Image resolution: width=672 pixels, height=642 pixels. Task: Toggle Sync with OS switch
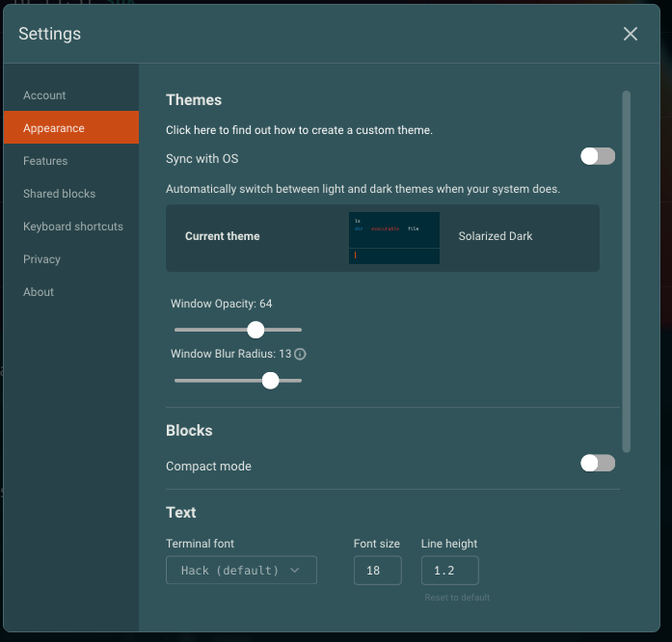[598, 156]
